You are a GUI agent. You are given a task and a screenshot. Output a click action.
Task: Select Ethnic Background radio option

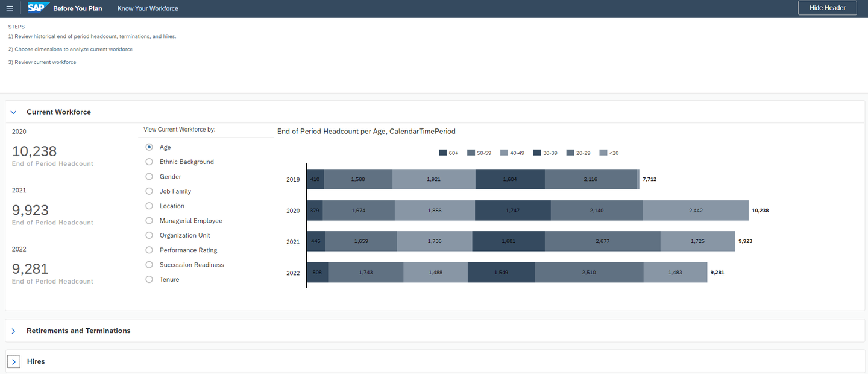pyautogui.click(x=149, y=162)
